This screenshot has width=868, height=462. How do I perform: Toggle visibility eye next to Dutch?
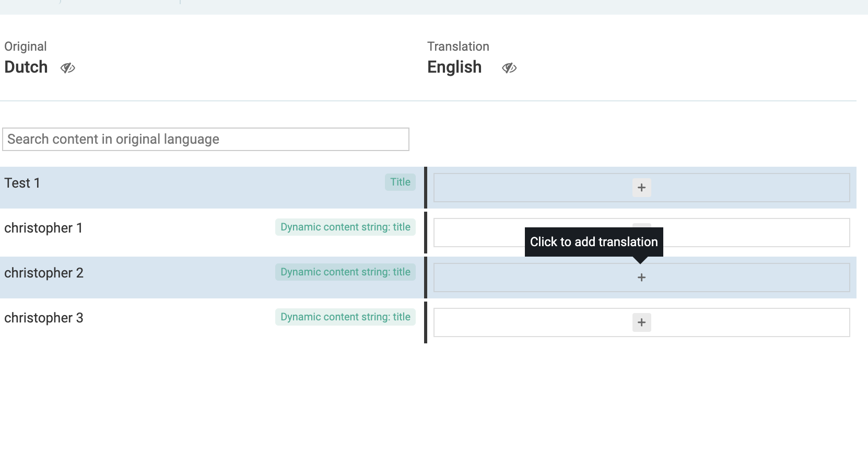tap(68, 68)
